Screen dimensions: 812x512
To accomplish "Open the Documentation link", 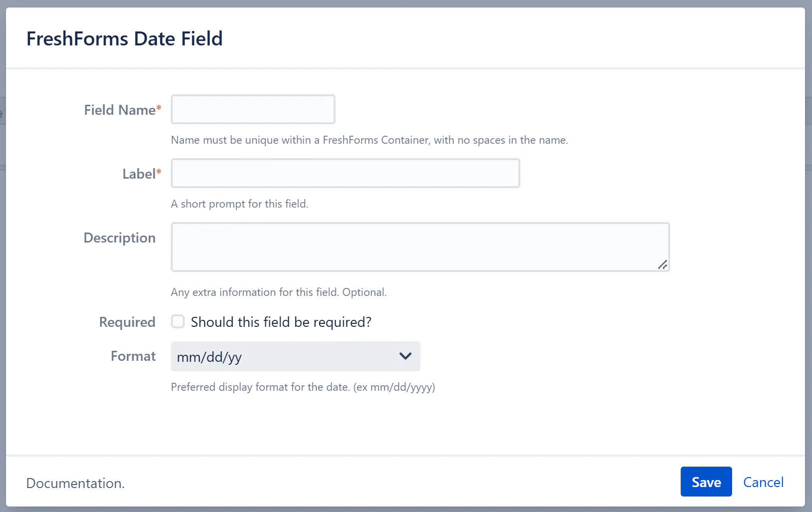I will (x=75, y=483).
